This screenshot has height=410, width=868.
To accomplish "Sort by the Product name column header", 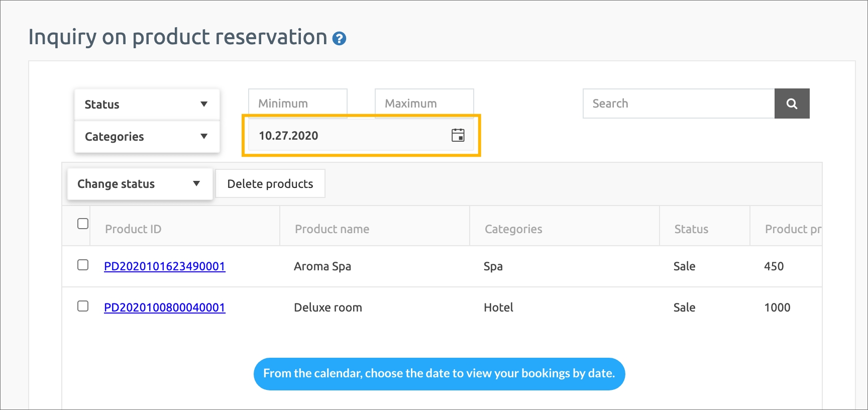I will click(x=332, y=229).
